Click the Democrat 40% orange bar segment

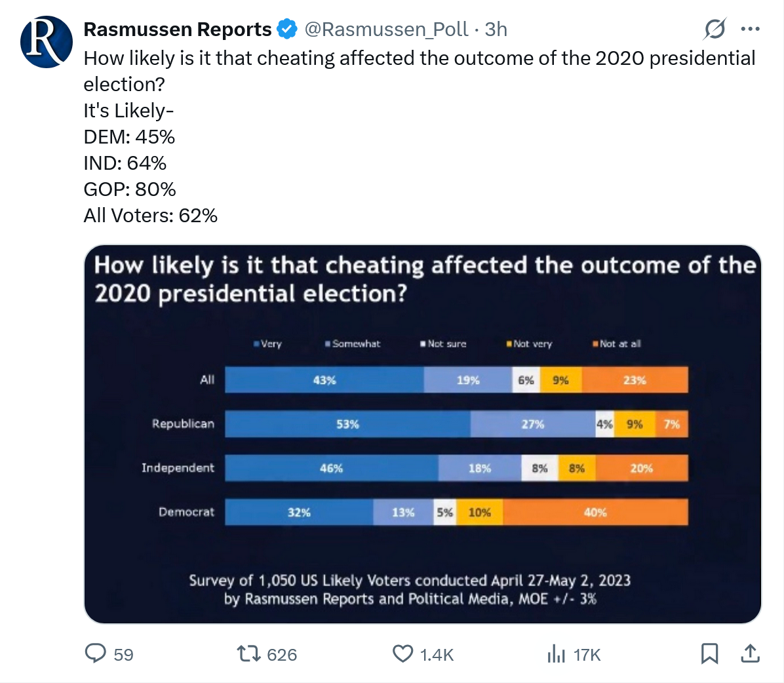click(x=595, y=513)
